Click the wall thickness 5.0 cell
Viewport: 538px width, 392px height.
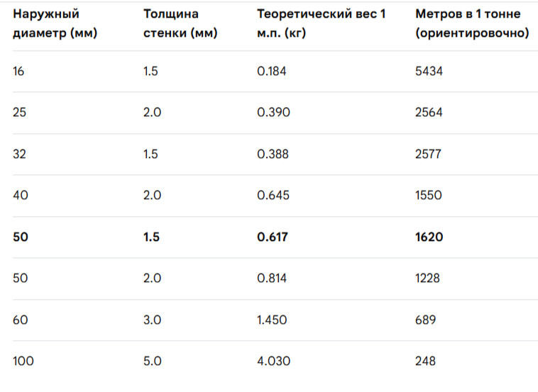click(x=153, y=361)
